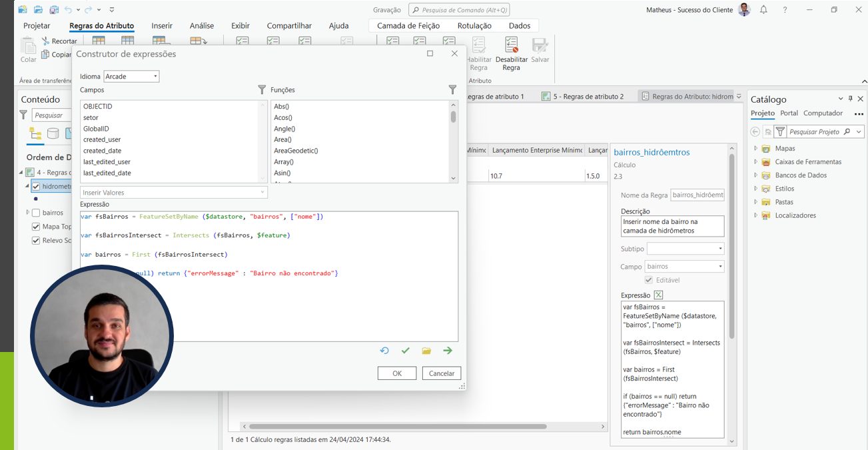Open the Análise ribbon tab
Image resolution: width=868 pixels, height=450 pixels.
coord(202,26)
